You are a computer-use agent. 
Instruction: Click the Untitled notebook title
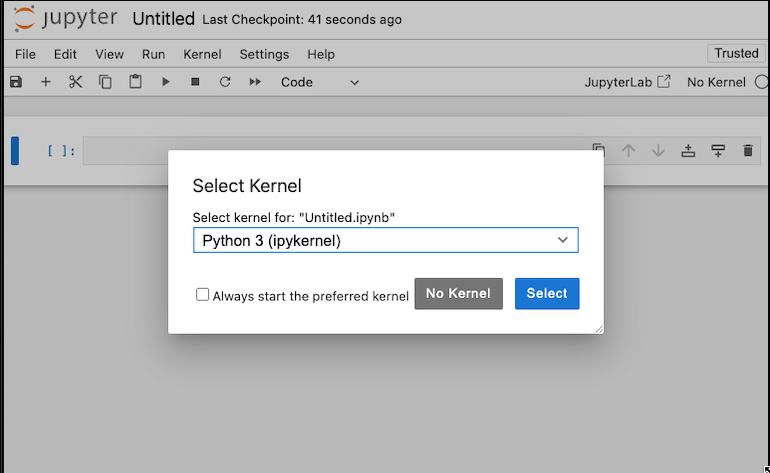tap(163, 19)
